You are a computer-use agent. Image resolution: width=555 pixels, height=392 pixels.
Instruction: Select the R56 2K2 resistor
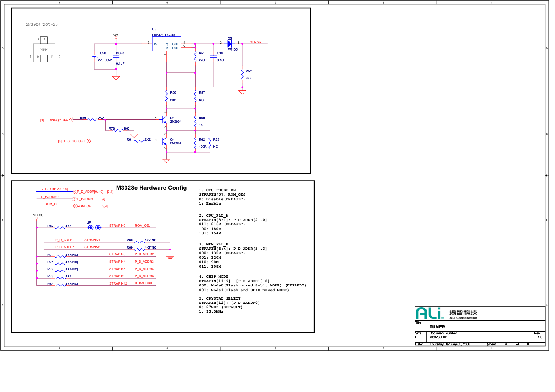pyautogui.click(x=166, y=96)
